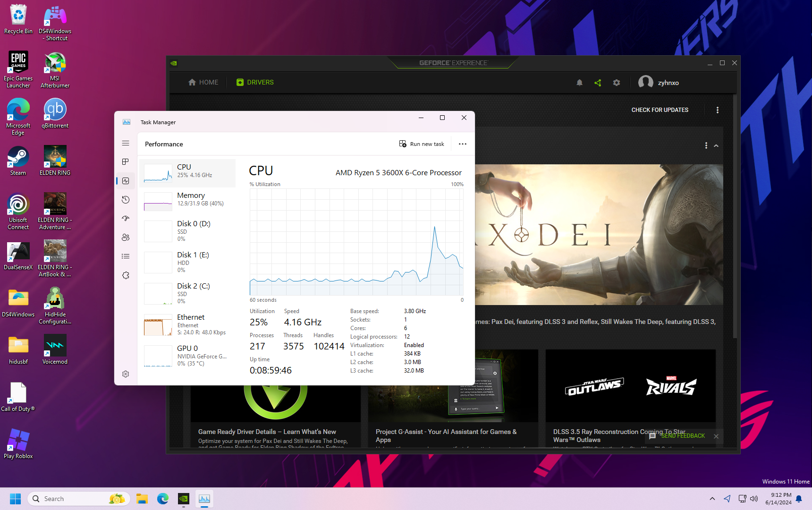Select DualSenseX desktop icon
Screen dimensions: 812x510
pyautogui.click(x=18, y=255)
